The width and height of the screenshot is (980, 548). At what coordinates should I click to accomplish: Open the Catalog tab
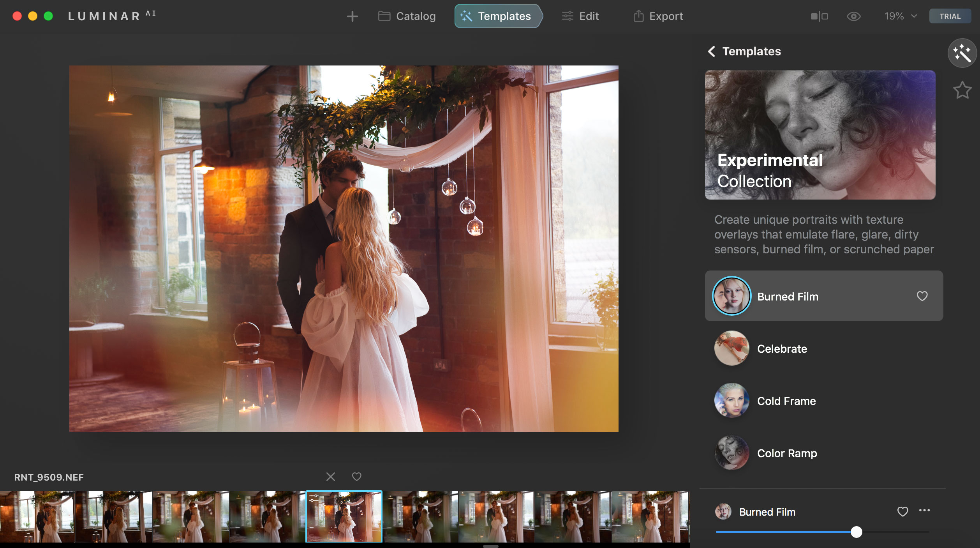[x=407, y=16]
